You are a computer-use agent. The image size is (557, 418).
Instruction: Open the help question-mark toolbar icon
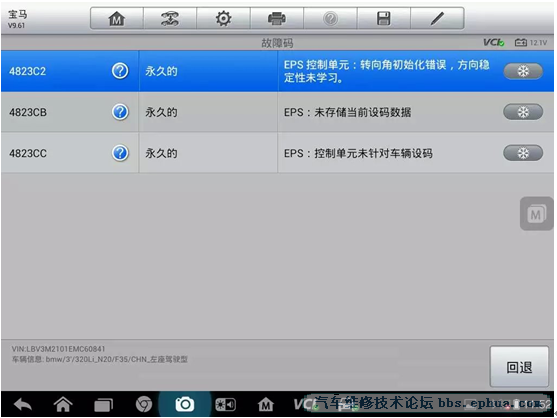pos(330,18)
